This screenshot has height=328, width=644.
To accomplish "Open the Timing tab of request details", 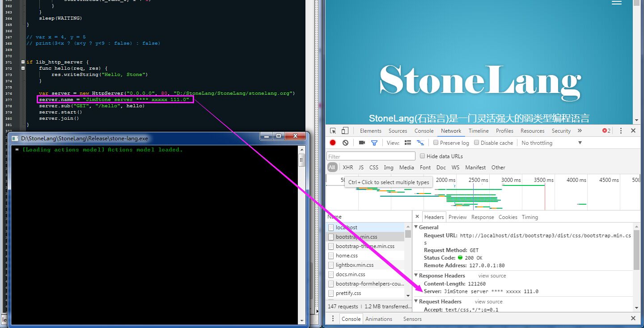I will [x=530, y=217].
